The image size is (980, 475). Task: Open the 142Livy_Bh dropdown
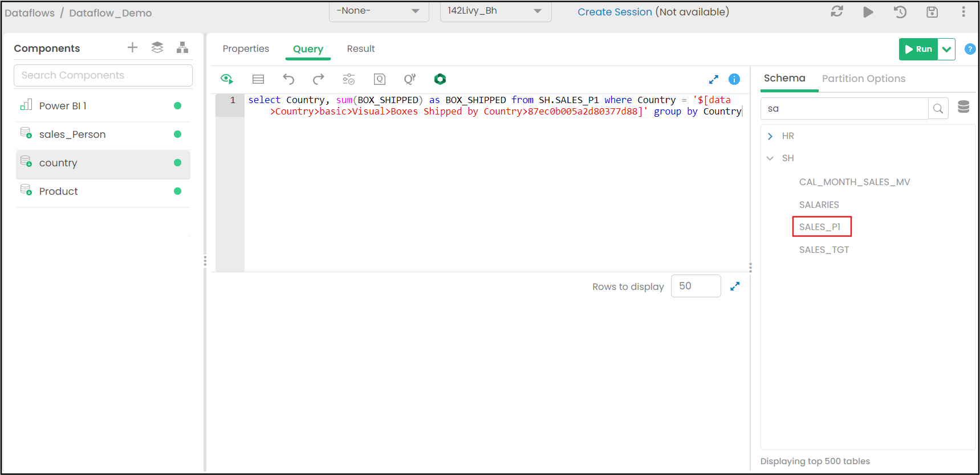pyautogui.click(x=496, y=11)
